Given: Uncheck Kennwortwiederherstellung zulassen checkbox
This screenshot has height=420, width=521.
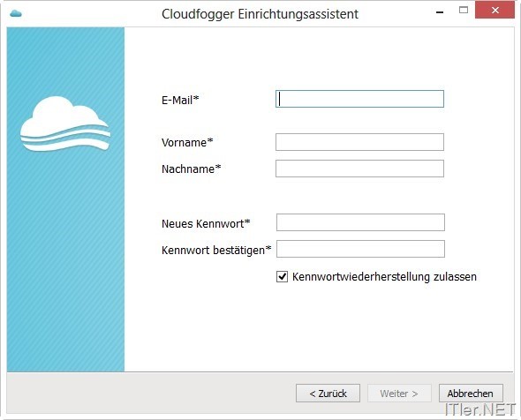Looking at the screenshot, I should pyautogui.click(x=282, y=276).
